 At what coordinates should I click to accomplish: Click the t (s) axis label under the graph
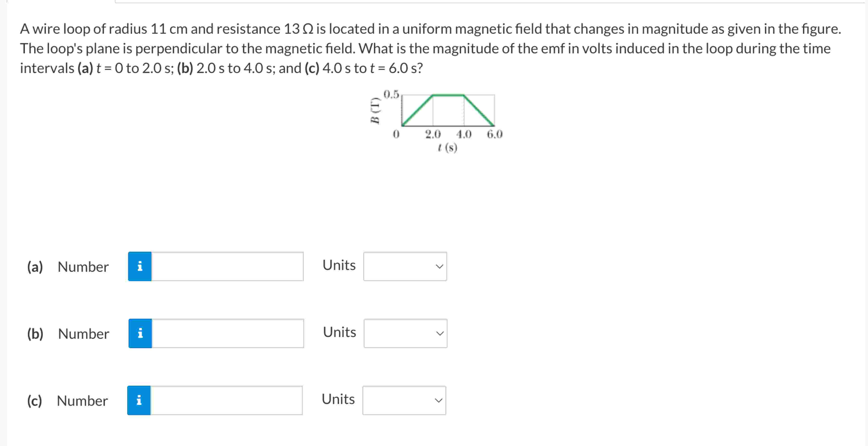(x=448, y=147)
